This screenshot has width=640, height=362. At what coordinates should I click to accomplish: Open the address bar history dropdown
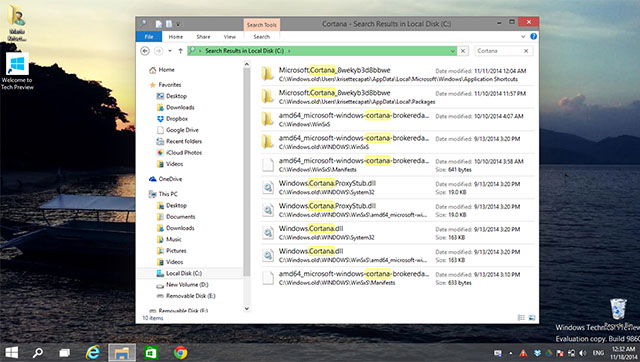[452, 51]
